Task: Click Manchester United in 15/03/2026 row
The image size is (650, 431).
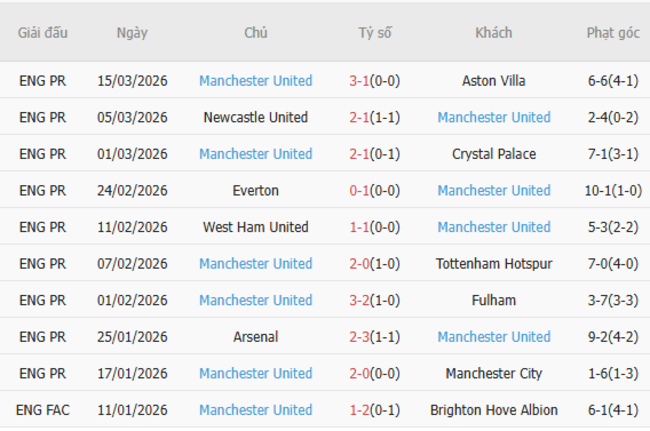Action: point(255,81)
